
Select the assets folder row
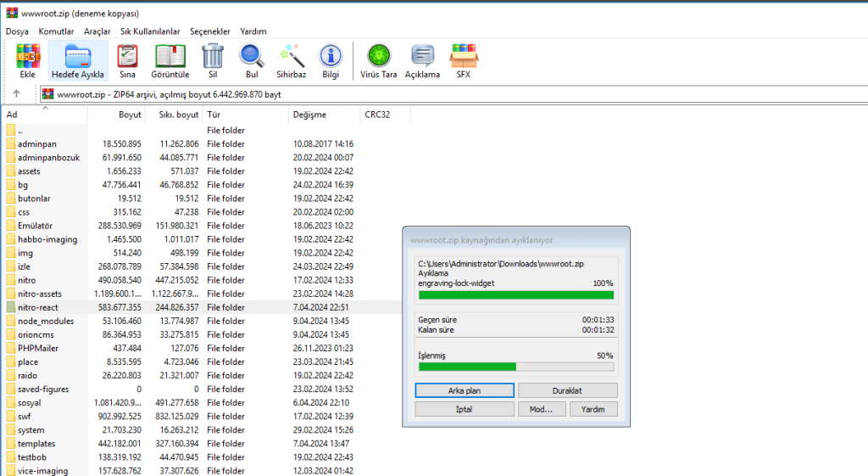click(x=202, y=171)
